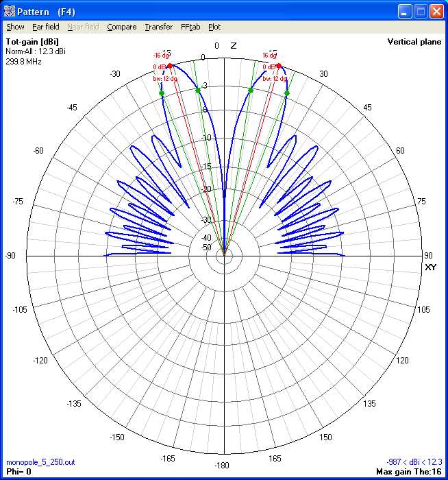Click the Pattern window title bar icon
This screenshot has width=448, height=480.
[10, 10]
